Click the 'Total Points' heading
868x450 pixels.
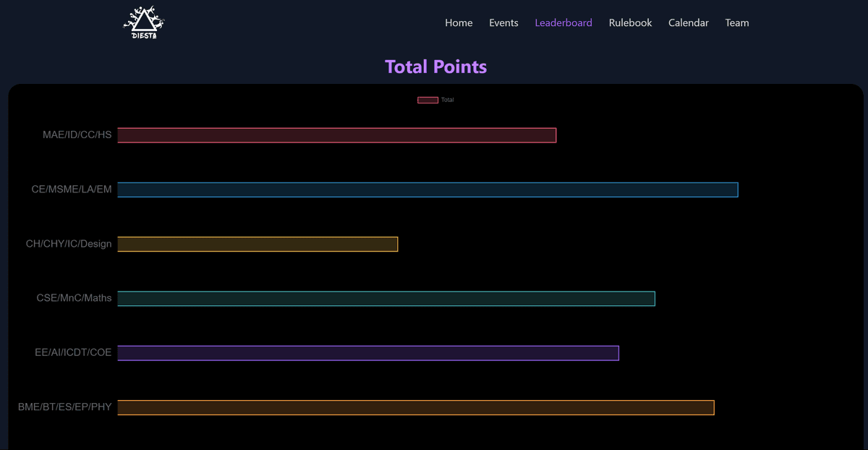point(436,67)
